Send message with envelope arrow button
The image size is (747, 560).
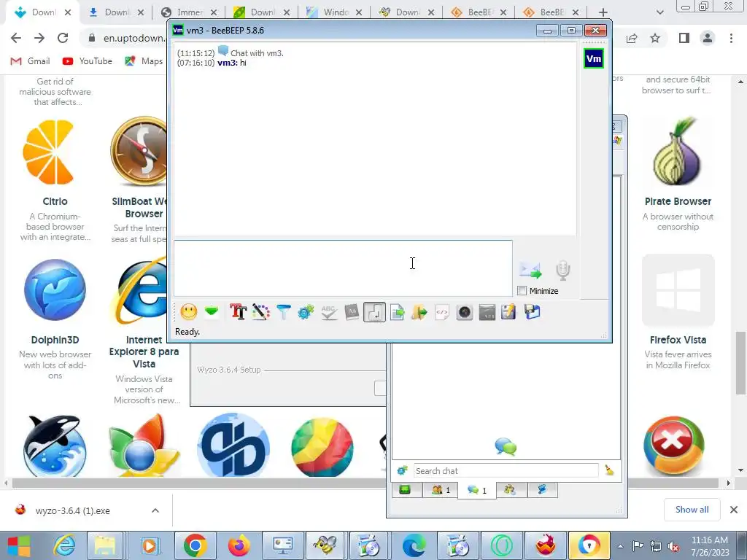tap(531, 271)
